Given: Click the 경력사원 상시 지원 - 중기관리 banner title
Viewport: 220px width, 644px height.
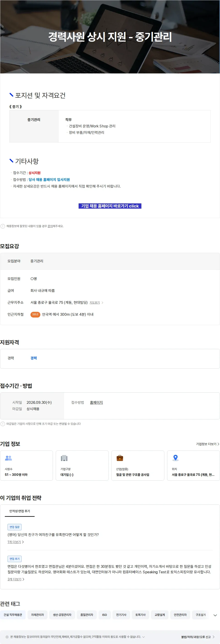Looking at the screenshot, I should click(x=110, y=37).
